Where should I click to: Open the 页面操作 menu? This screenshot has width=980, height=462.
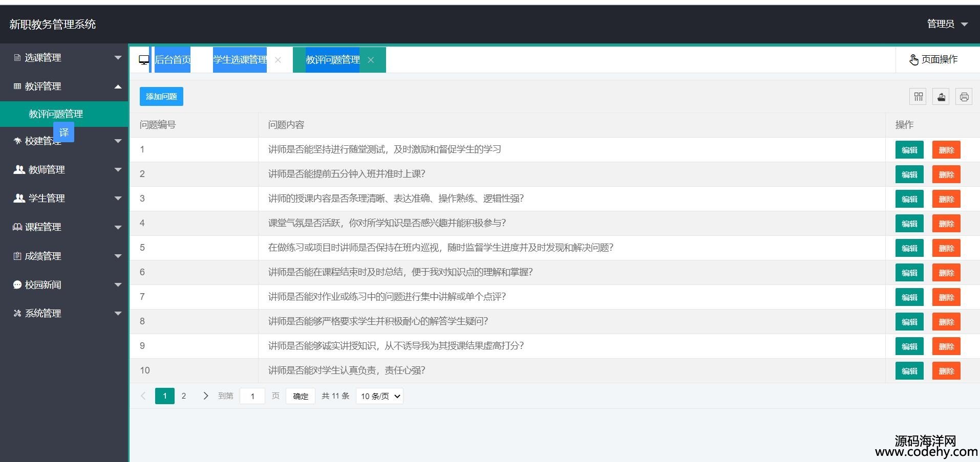click(933, 59)
